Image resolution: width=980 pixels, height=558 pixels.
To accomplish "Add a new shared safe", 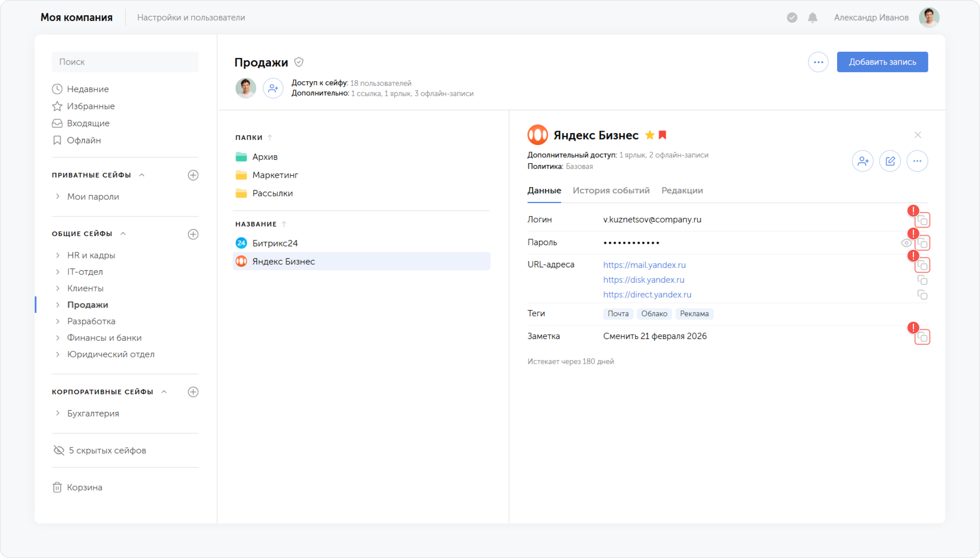I will coord(193,234).
